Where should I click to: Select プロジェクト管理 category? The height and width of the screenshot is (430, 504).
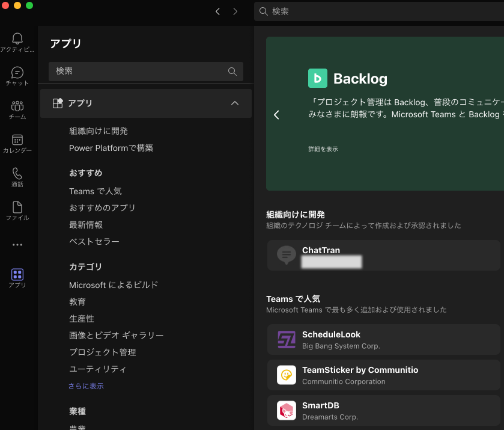[x=103, y=352]
